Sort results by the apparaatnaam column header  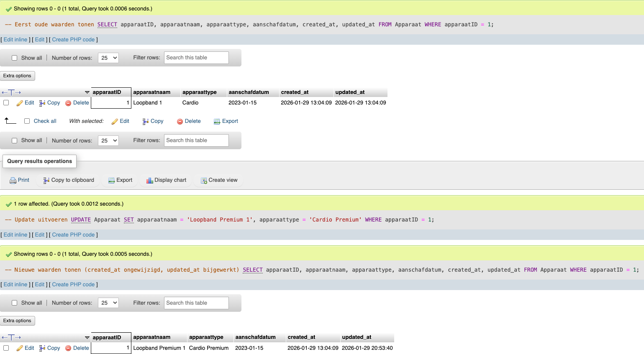coord(151,92)
